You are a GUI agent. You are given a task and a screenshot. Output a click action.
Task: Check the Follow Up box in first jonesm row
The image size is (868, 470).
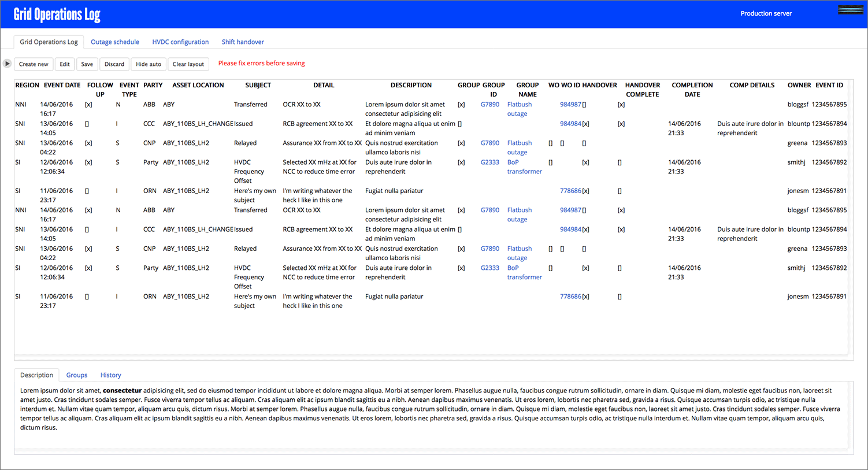click(x=87, y=191)
